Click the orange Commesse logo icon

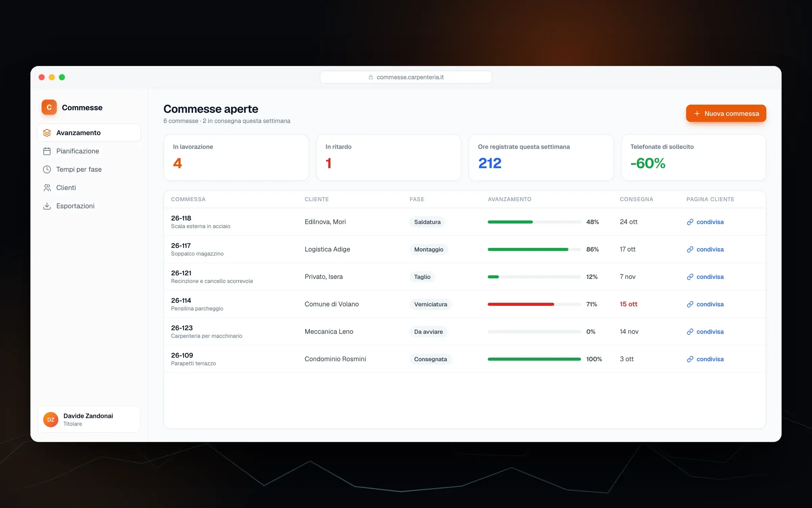49,107
